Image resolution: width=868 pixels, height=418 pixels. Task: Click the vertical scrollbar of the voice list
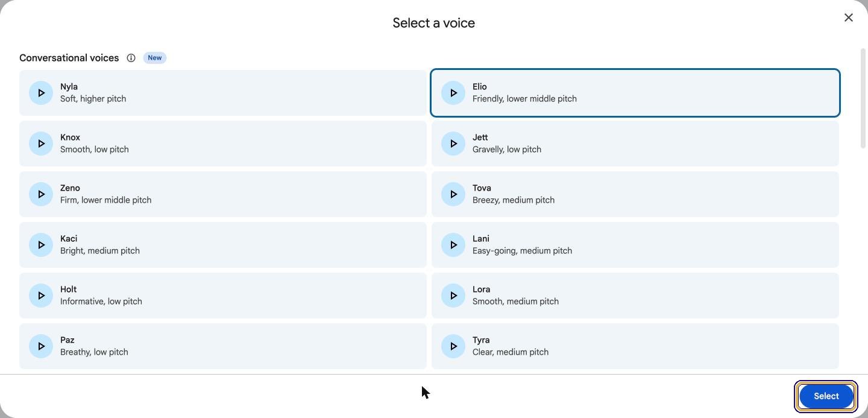[x=863, y=98]
